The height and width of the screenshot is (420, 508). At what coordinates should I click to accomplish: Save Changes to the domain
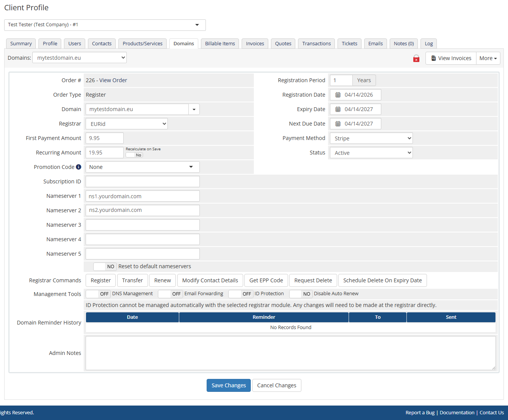(229, 385)
